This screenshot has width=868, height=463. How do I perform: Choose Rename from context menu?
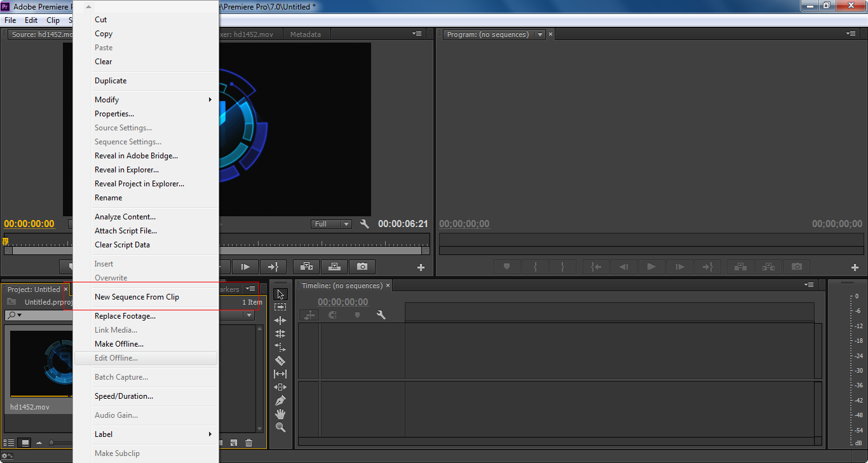coord(146,198)
